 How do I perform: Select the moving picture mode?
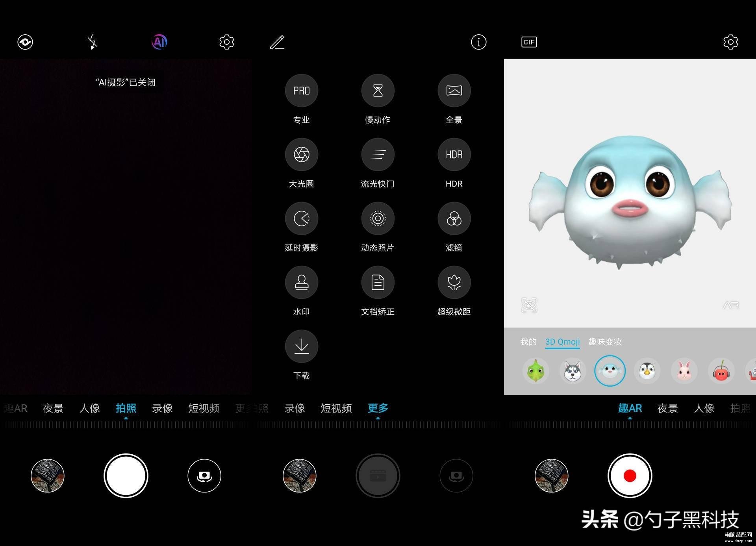378,218
